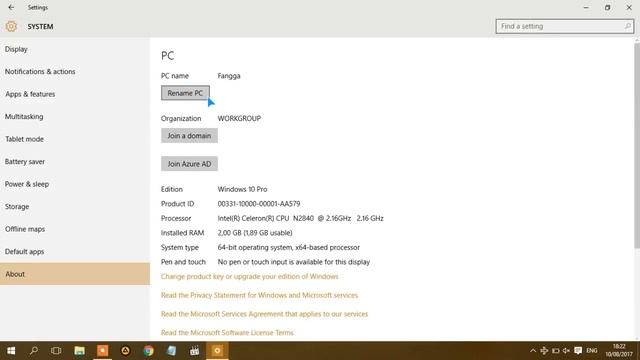The image size is (640, 360).
Task: Click the Windows 10 Pro edition text
Action: click(242, 189)
